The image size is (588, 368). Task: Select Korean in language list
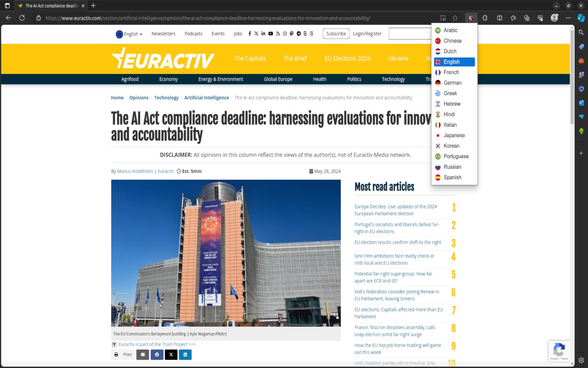coord(454,146)
